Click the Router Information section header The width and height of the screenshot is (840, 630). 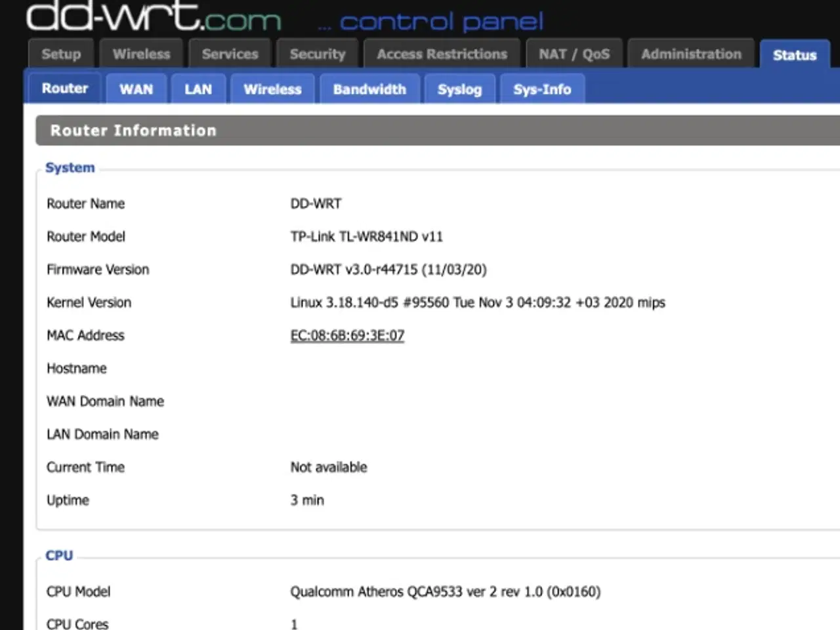pyautogui.click(x=438, y=130)
